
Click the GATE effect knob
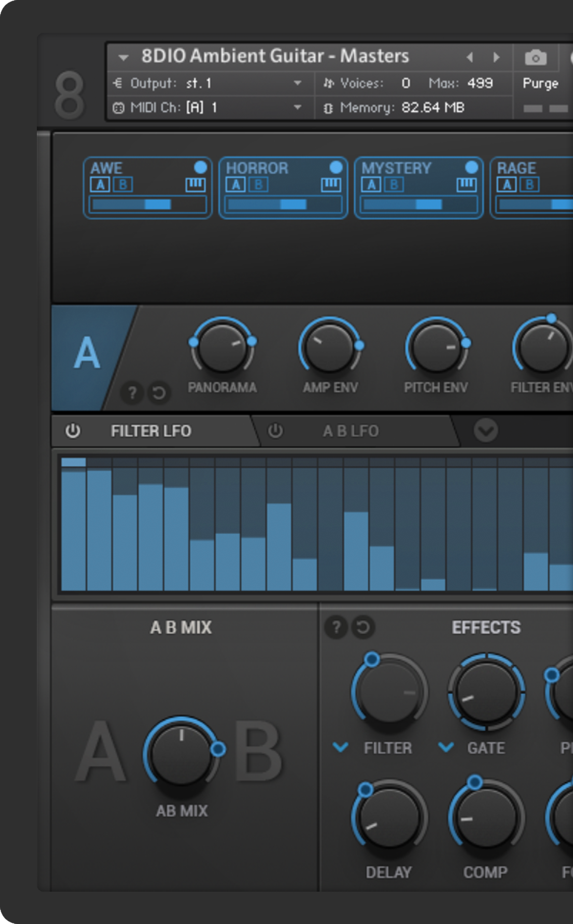click(x=486, y=692)
